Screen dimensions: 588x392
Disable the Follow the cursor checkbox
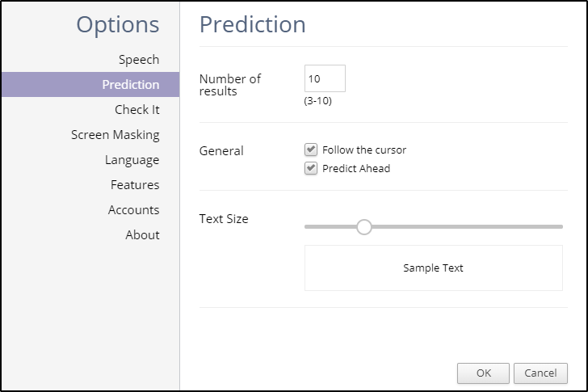[x=311, y=150]
